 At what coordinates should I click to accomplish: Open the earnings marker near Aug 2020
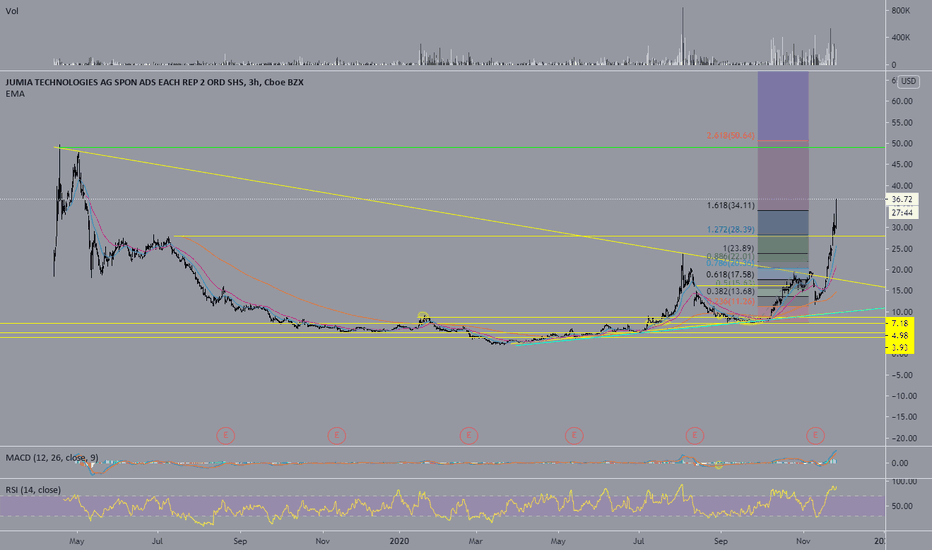tap(694, 436)
